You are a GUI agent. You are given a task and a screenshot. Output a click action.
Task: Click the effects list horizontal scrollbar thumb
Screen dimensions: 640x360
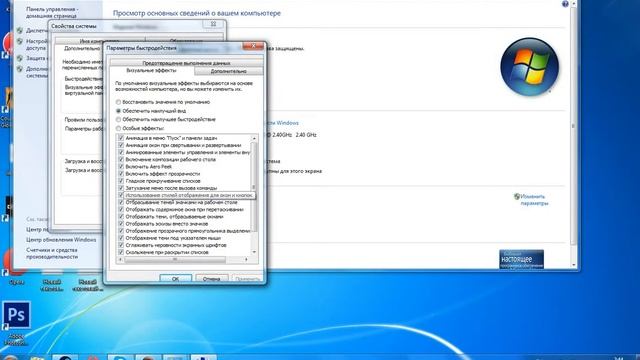tap(175, 260)
